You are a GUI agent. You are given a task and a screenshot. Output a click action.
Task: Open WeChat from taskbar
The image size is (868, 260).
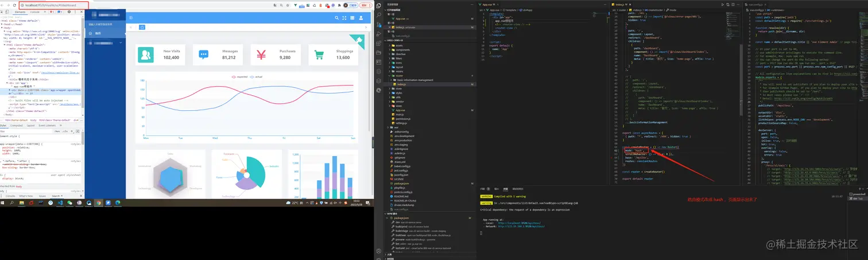click(x=69, y=203)
